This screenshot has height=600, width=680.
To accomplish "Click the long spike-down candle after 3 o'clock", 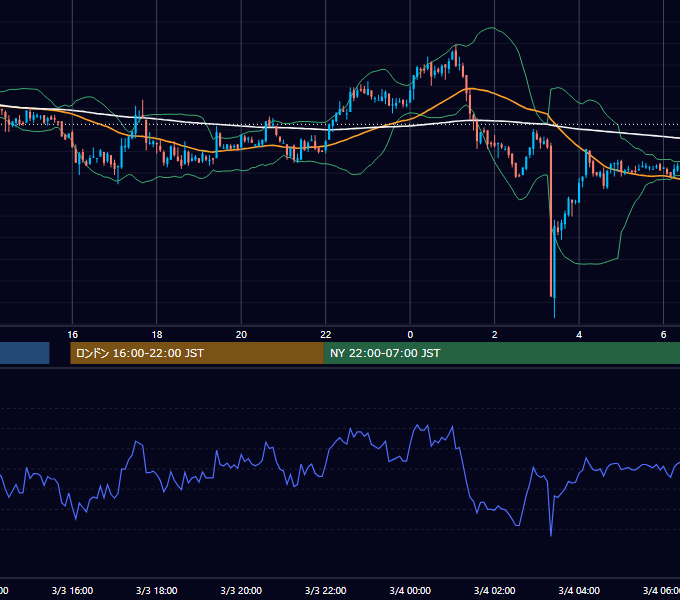I will [551, 221].
